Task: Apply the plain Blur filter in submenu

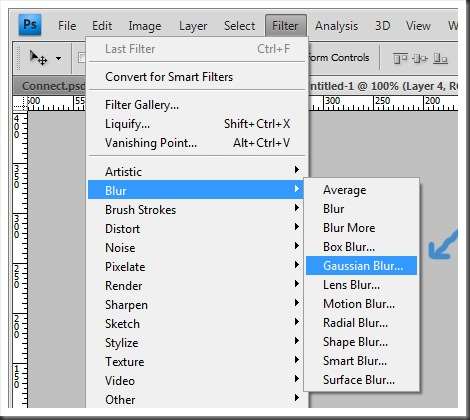Action: 362,209
